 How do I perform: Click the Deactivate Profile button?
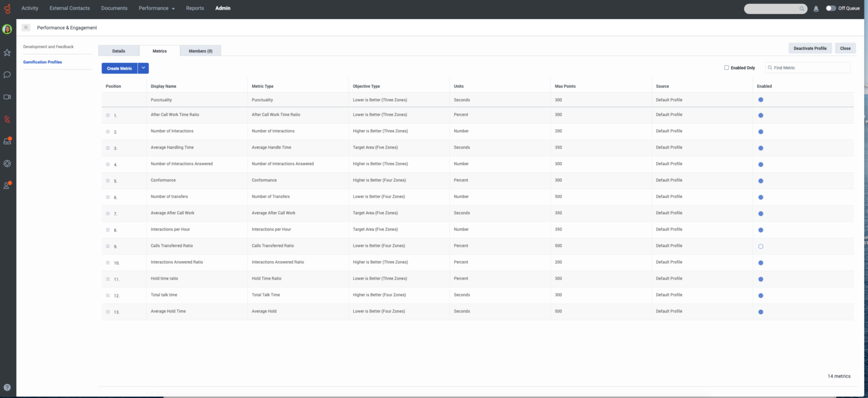(810, 48)
